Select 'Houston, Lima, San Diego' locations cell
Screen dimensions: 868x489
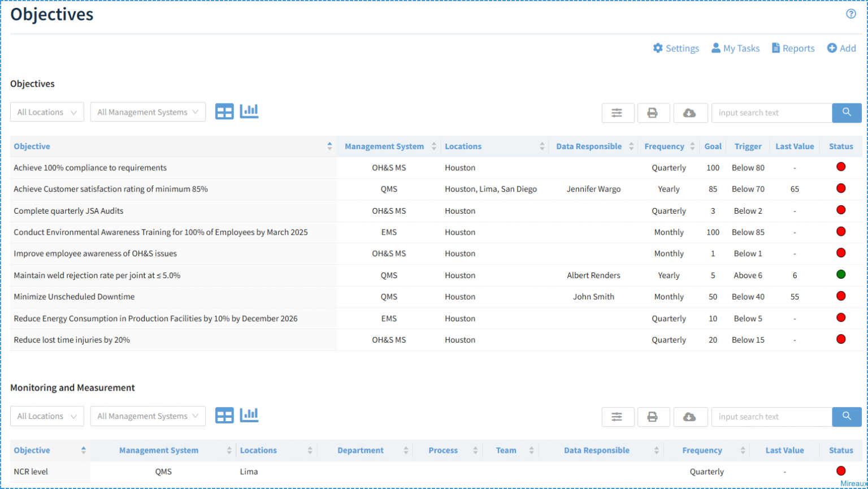click(491, 189)
